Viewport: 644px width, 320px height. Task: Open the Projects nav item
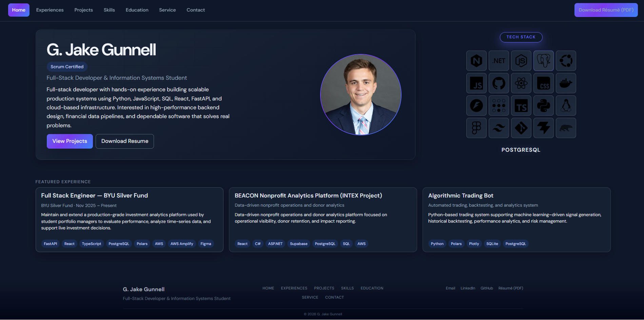[83, 10]
